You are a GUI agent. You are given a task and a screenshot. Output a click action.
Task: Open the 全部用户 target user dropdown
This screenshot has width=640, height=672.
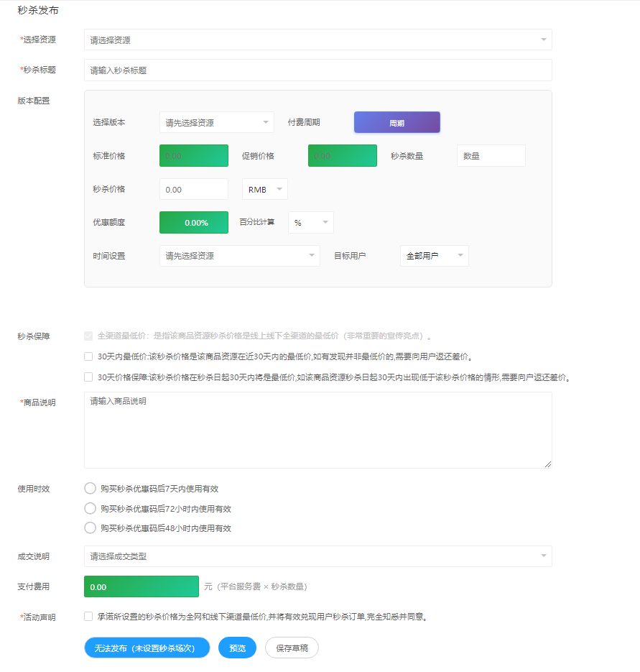tap(434, 256)
